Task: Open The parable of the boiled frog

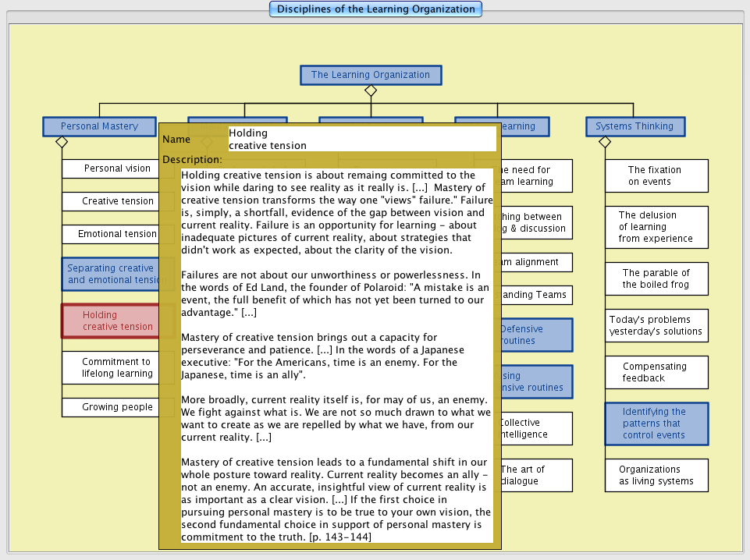Action: (x=656, y=278)
